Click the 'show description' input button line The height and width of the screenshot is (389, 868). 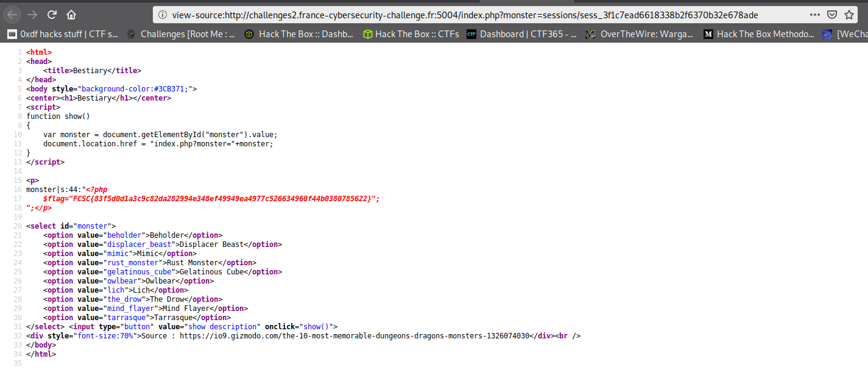(182, 327)
